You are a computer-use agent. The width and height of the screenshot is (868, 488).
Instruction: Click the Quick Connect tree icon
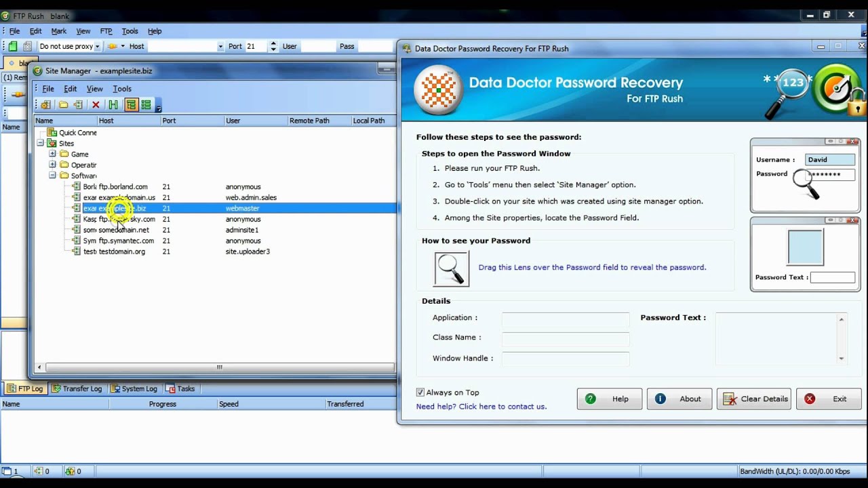click(52, 132)
